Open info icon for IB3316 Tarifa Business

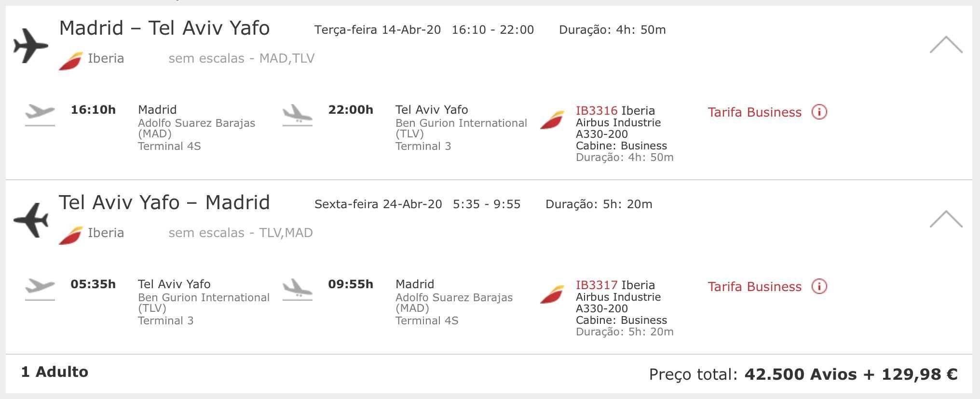pyautogui.click(x=819, y=112)
